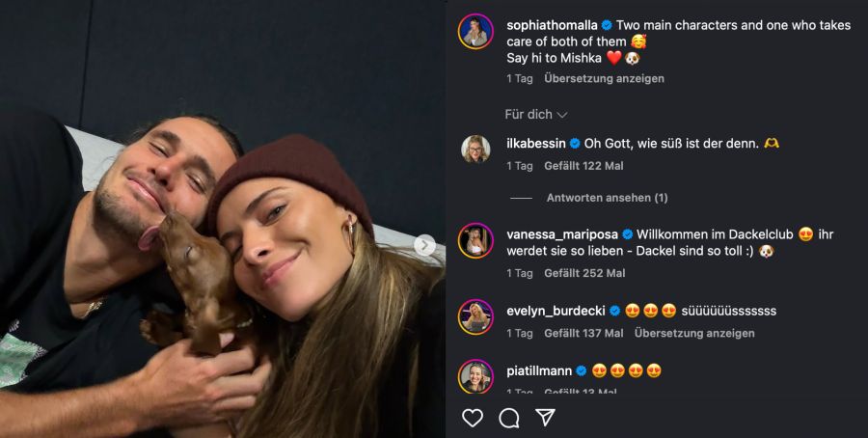Expand "Antworten ansehen (1)" replies
The width and height of the screenshot is (868, 438).
607,198
